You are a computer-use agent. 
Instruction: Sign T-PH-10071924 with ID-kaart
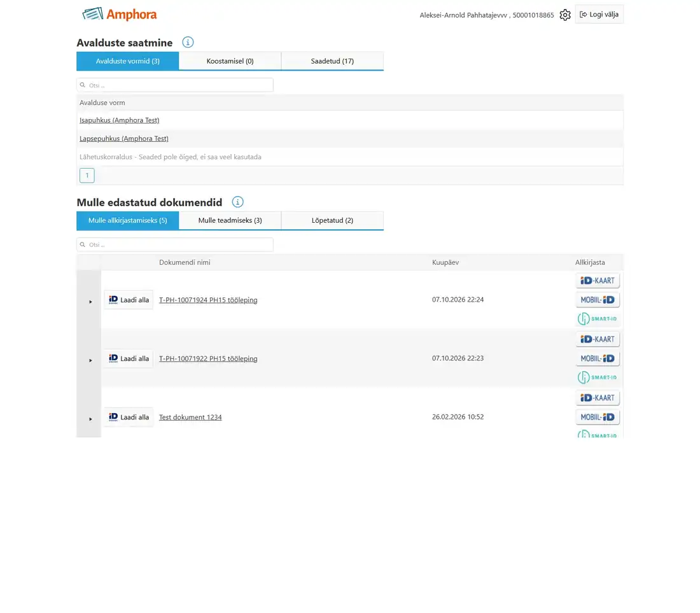tap(598, 280)
